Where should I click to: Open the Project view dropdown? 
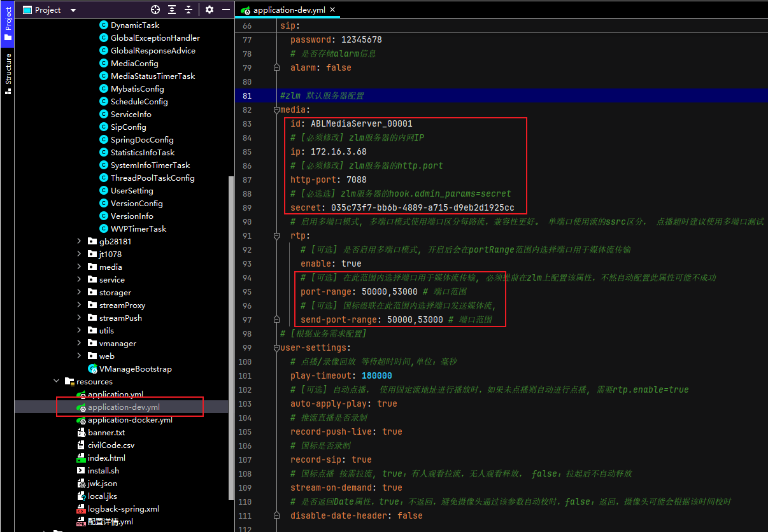73,10
